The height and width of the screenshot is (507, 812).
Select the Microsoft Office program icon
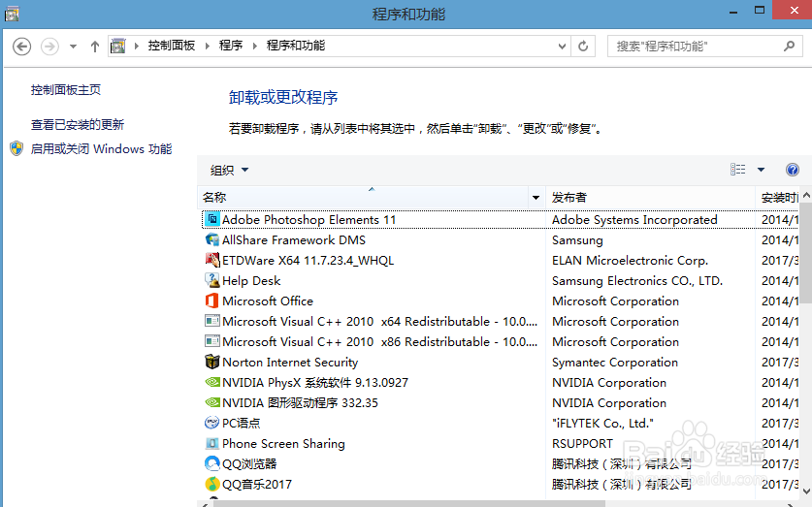coord(212,301)
